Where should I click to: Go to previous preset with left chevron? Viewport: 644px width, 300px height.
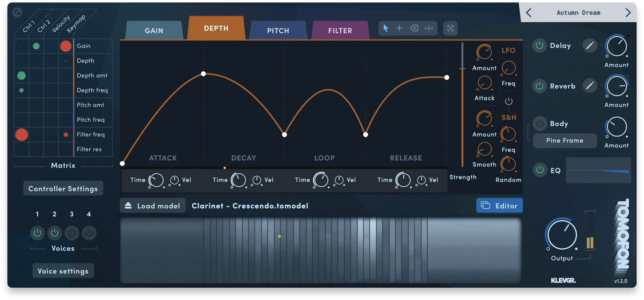pyautogui.click(x=528, y=13)
